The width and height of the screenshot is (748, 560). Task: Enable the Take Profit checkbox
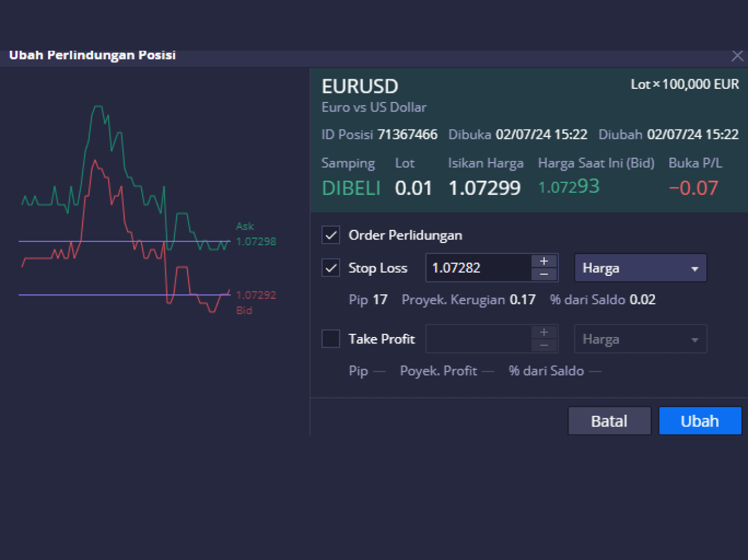331,339
